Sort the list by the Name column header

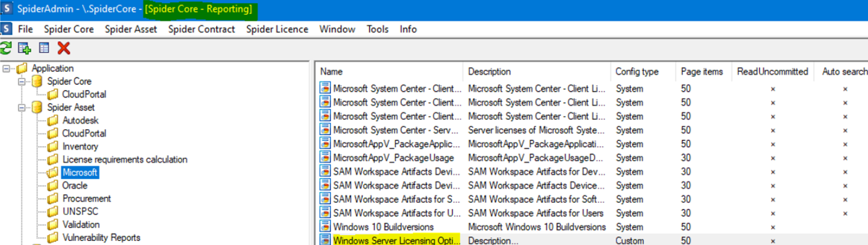pos(389,72)
